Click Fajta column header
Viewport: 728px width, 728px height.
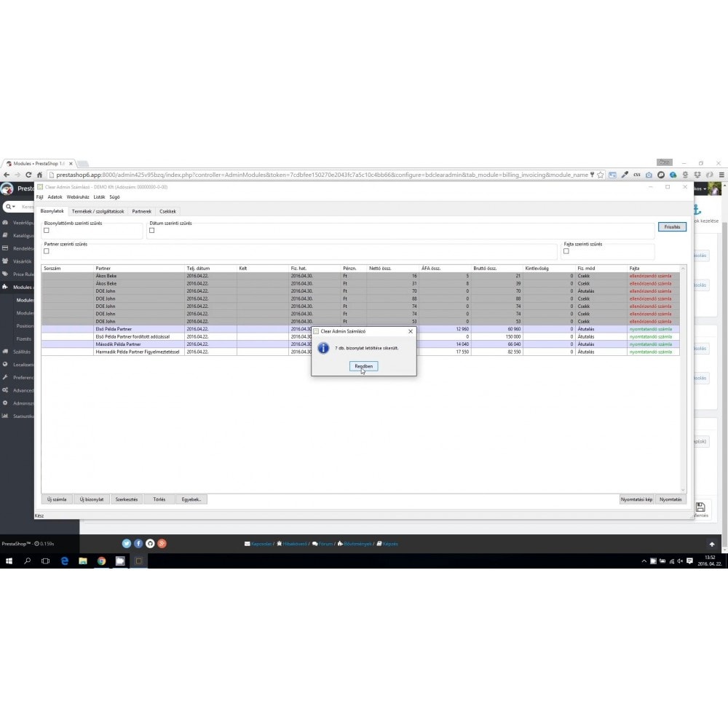[653, 269]
